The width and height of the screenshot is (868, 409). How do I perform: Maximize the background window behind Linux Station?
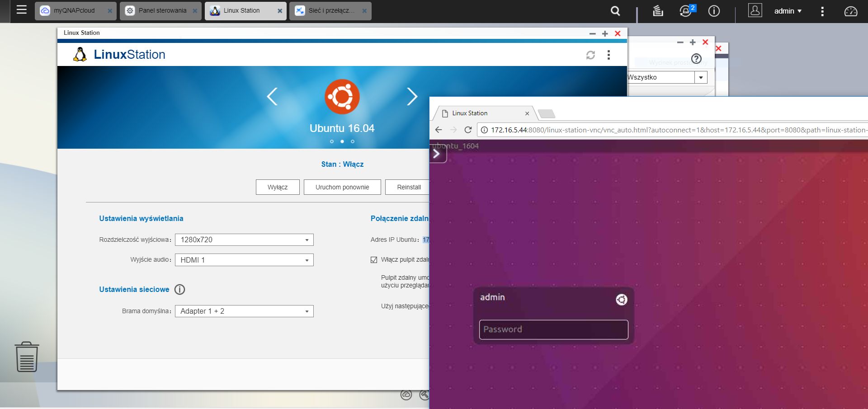pyautogui.click(x=693, y=42)
